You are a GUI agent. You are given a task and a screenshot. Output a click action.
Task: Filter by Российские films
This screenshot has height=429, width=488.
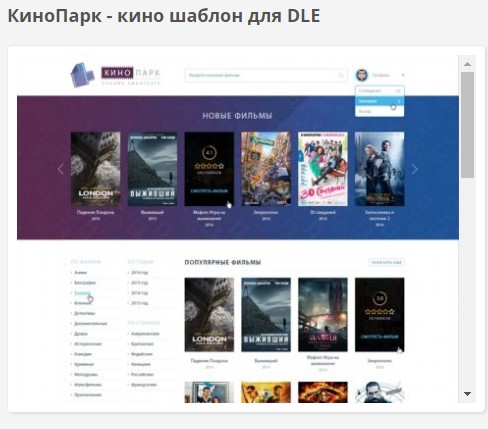pyautogui.click(x=142, y=374)
